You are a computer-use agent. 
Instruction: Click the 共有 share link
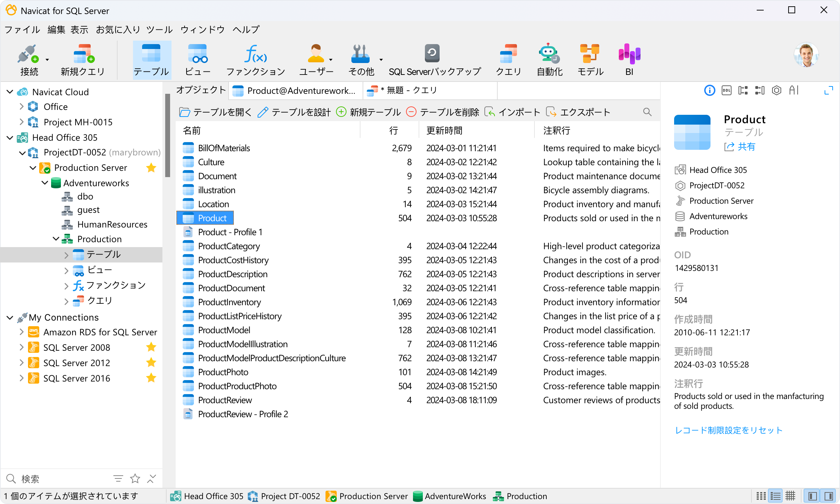pyautogui.click(x=740, y=147)
